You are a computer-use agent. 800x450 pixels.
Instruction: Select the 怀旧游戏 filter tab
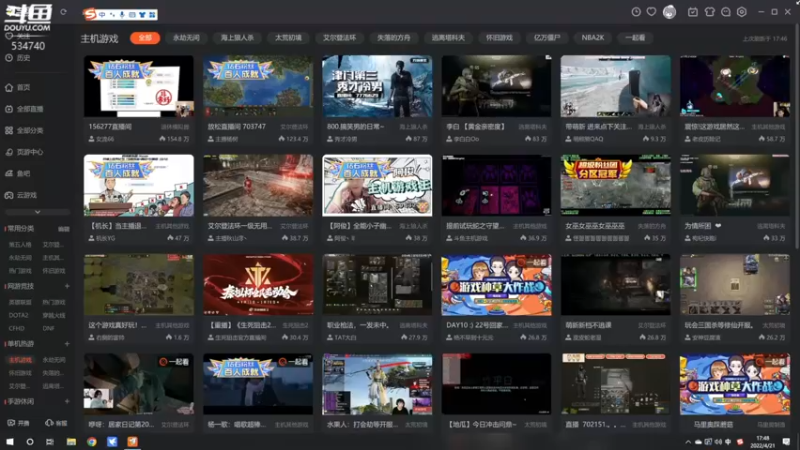(499, 38)
